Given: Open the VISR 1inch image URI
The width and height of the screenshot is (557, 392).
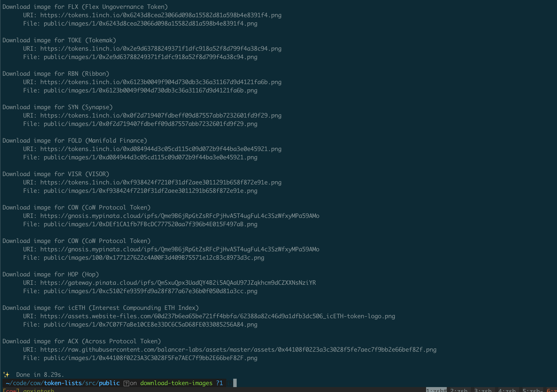Looking at the screenshot, I should 161,182.
